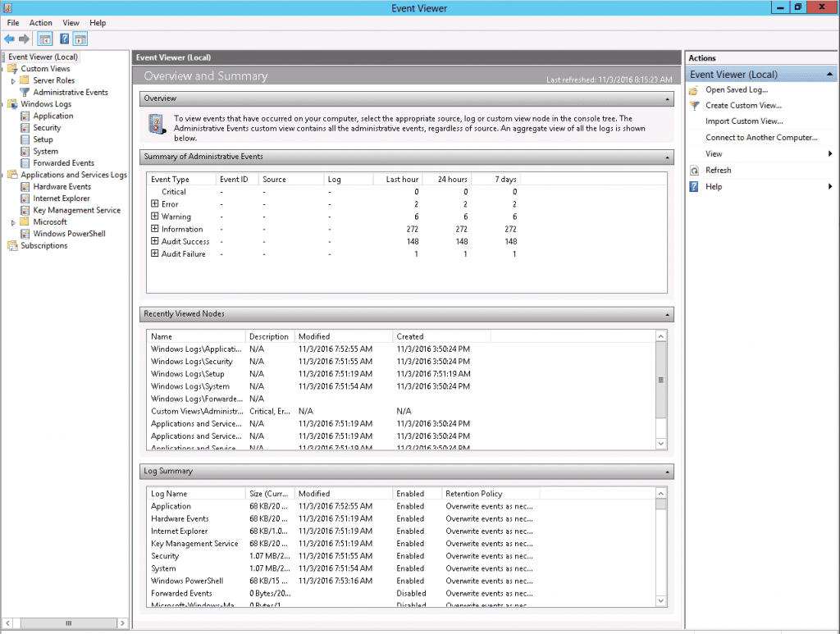The height and width of the screenshot is (634, 840).
Task: Toggle the console tree visibility toolbar icon
Action: tap(43, 39)
